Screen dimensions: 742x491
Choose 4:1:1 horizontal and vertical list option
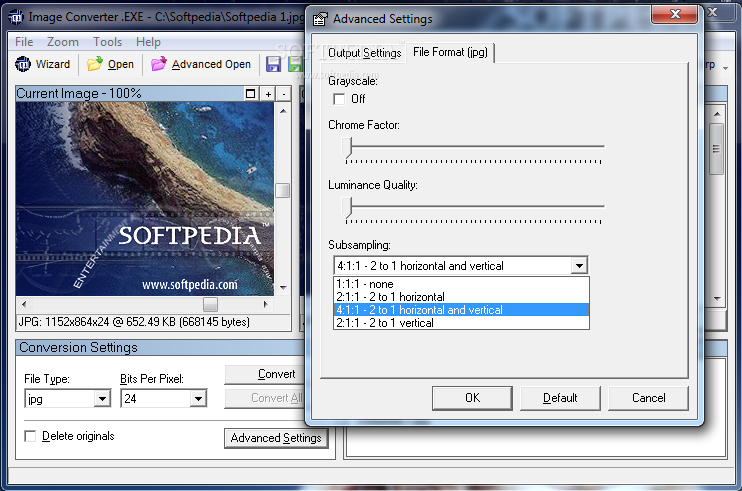pos(461,310)
